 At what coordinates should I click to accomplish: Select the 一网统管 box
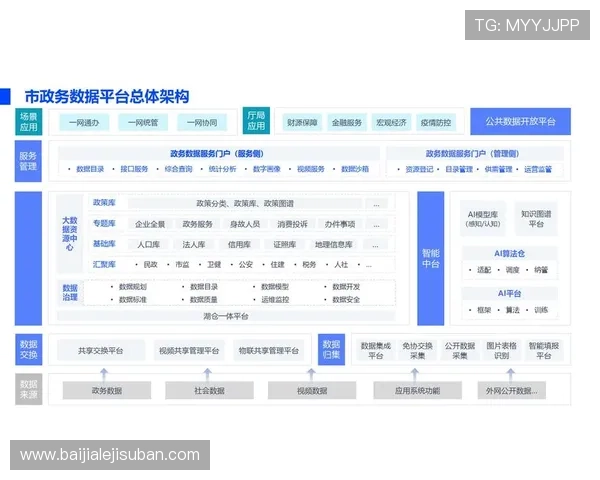pos(143,122)
